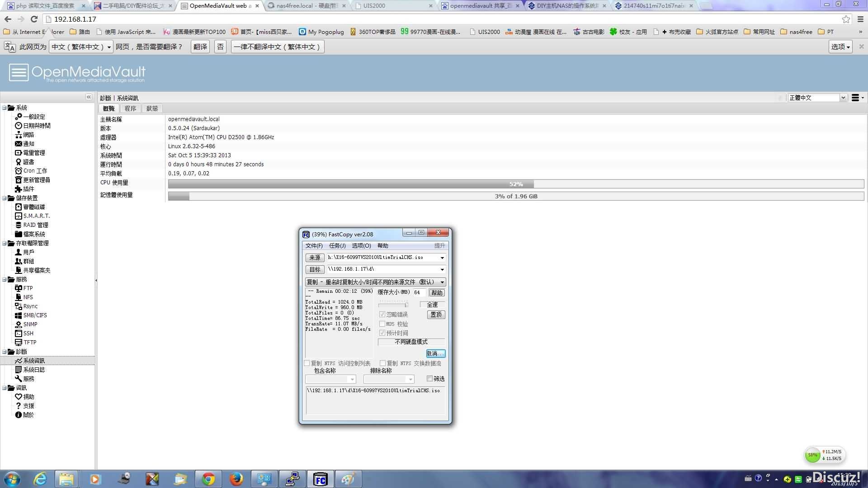
Task: Switch to 狀態 tab
Action: click(x=152, y=108)
